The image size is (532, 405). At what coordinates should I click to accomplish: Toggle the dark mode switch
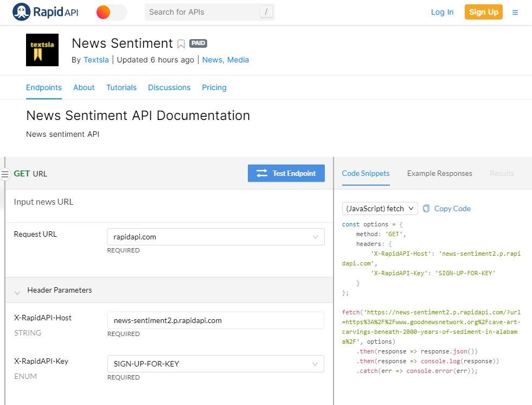pos(112,11)
